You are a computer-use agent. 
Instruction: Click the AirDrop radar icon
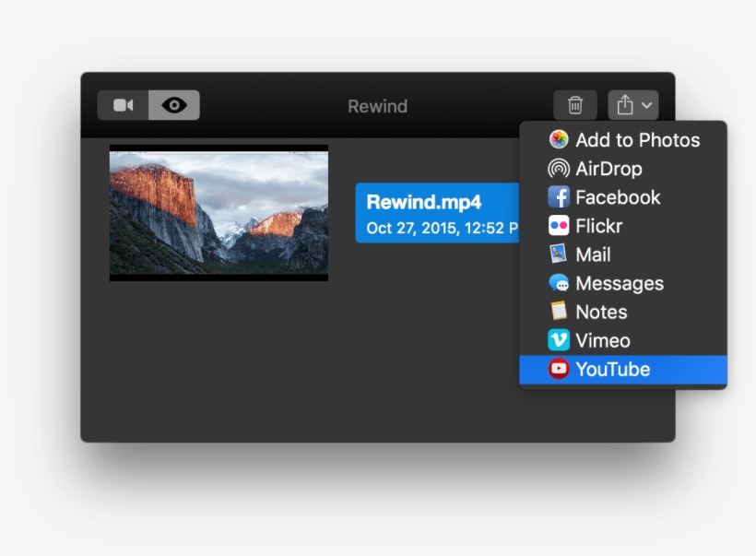(x=559, y=169)
